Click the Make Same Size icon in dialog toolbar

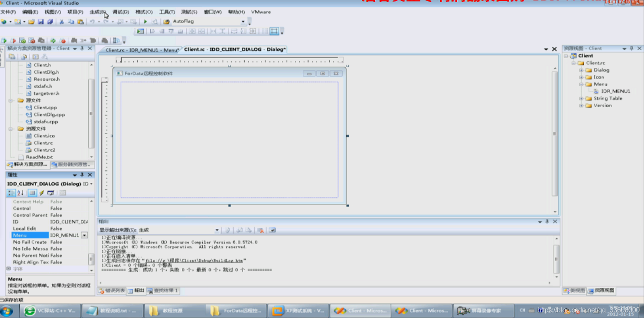253,31
